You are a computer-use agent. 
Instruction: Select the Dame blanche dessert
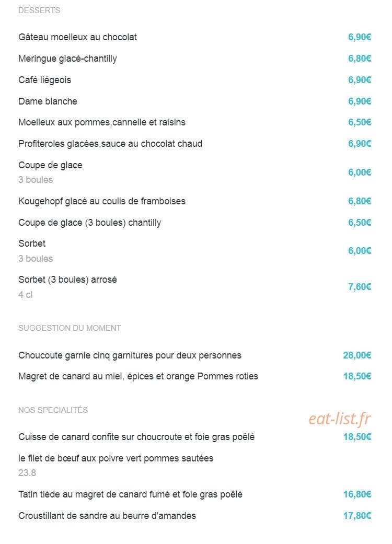tap(48, 101)
